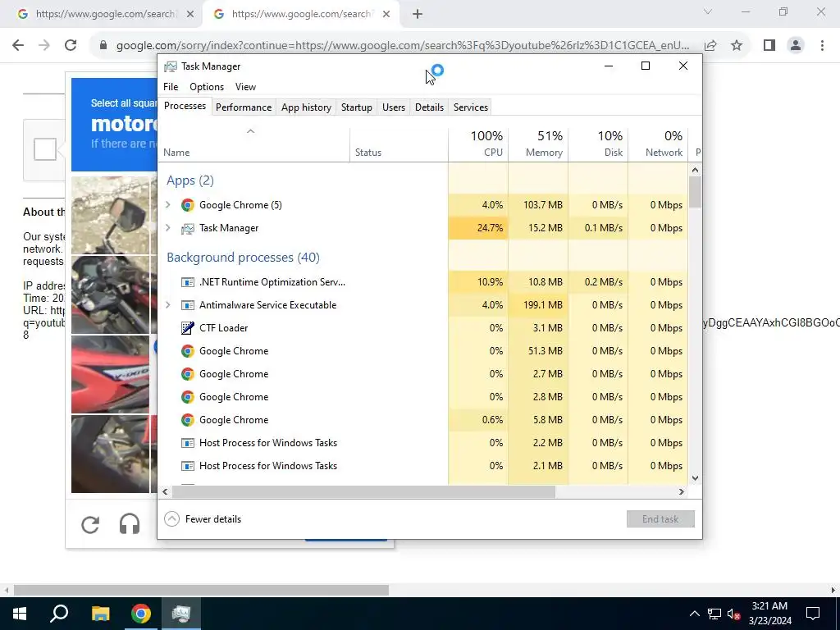Click the share page icon in address bar
The height and width of the screenshot is (630, 840).
711,45
